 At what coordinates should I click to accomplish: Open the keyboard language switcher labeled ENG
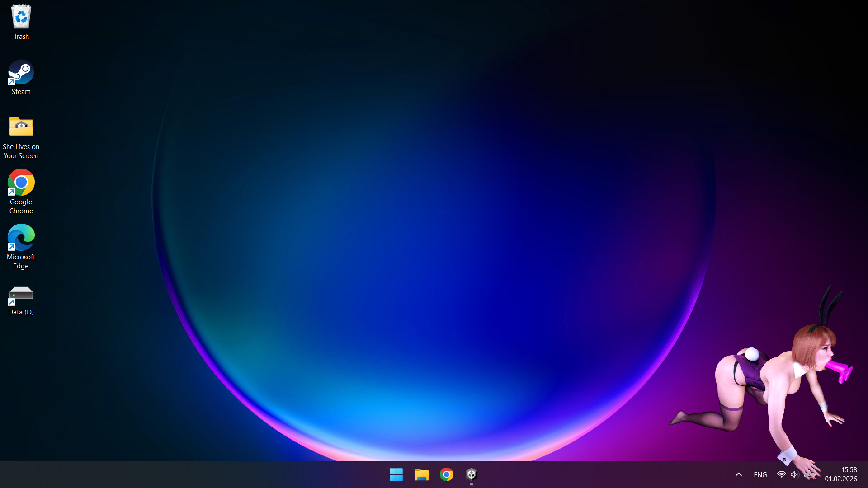pyautogui.click(x=760, y=474)
